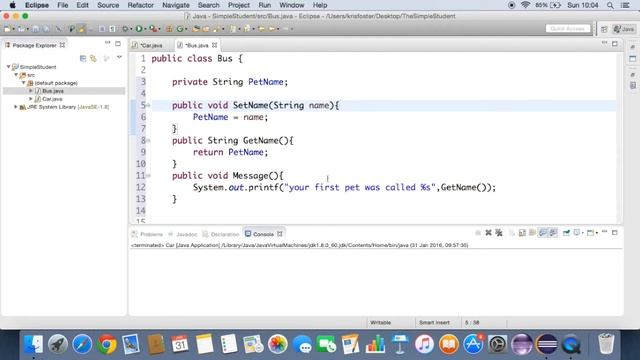This screenshot has width=640, height=360.
Task: Open the Window menu
Action: (x=291, y=5)
